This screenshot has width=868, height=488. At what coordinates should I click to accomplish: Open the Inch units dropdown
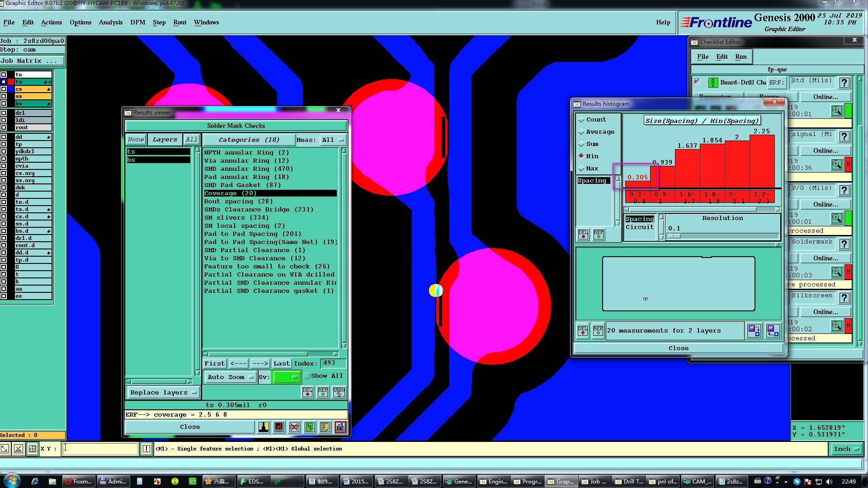[x=846, y=449]
